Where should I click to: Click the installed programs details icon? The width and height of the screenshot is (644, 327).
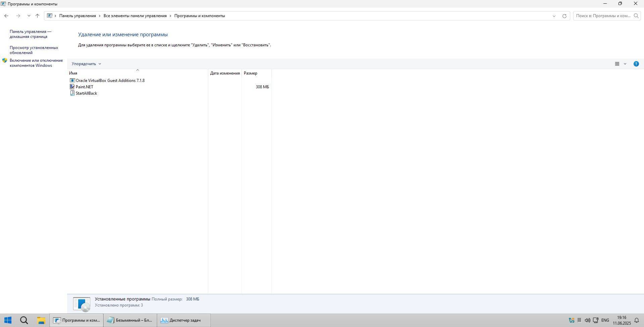(82, 304)
